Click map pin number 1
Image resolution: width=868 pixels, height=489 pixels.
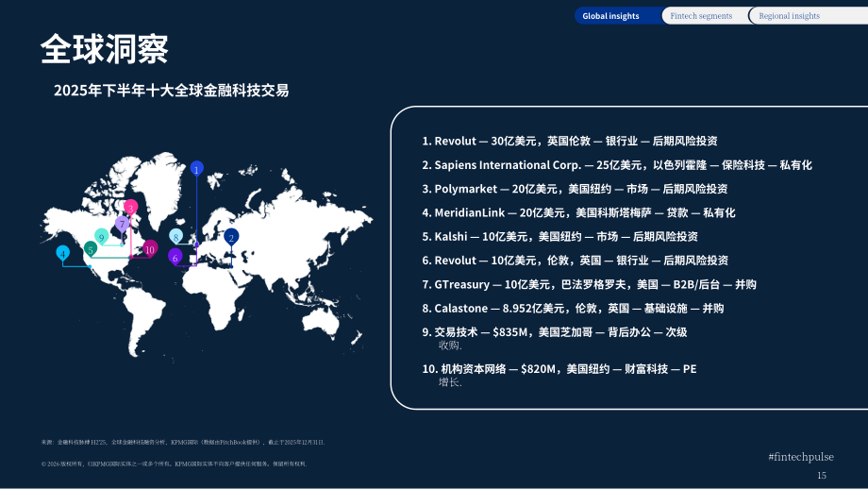pos(196,168)
